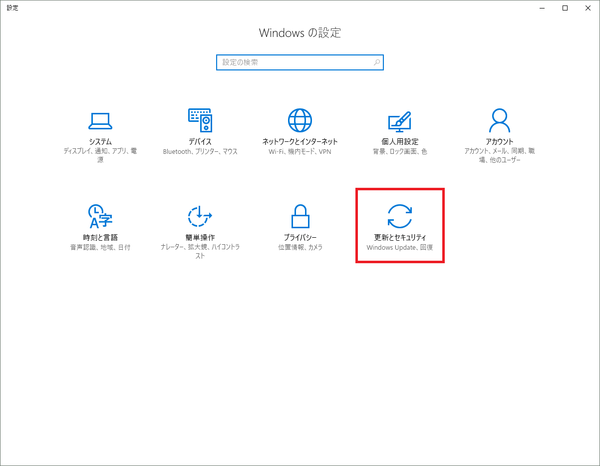This screenshot has width=600, height=466.
Task: Click the ネットワークとインターネット label
Action: (x=300, y=142)
